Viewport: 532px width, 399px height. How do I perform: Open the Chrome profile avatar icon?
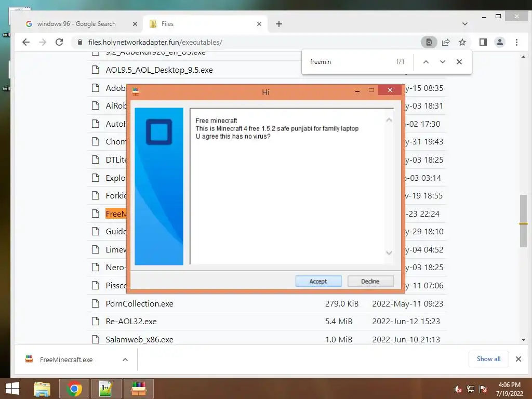tap(500, 42)
